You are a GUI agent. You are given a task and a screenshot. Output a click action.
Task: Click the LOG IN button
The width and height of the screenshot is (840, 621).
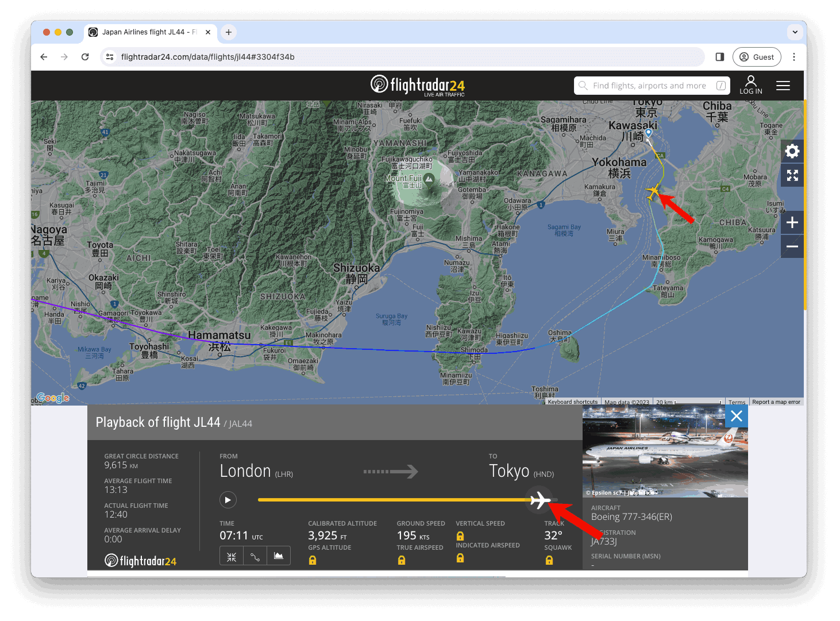750,85
